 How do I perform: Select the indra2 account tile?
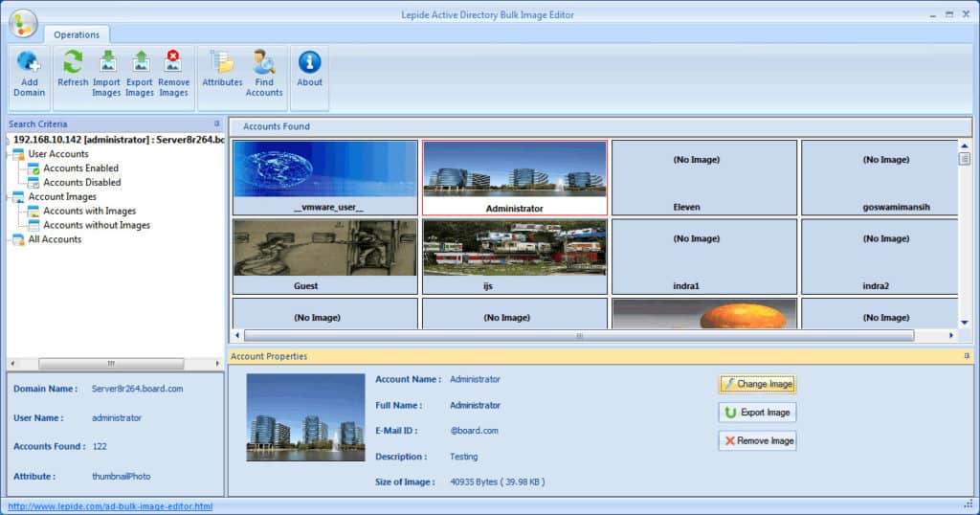(880, 257)
